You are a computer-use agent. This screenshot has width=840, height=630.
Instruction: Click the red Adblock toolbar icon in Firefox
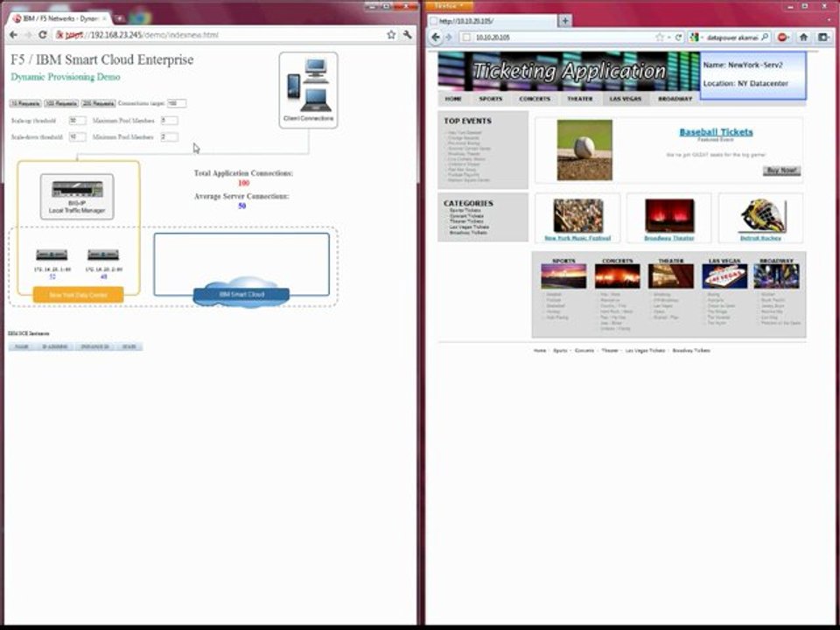(x=782, y=38)
